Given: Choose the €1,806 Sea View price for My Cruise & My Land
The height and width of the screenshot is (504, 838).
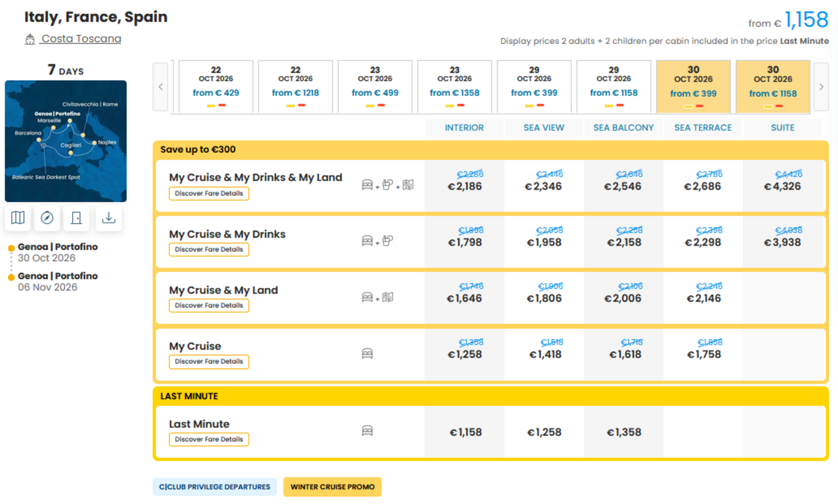Looking at the screenshot, I should tap(544, 299).
